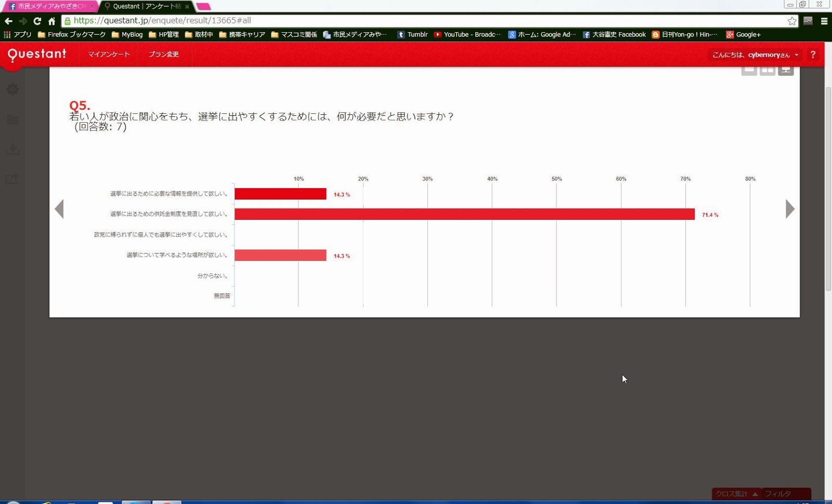The height and width of the screenshot is (504, 832).
Task: Open the help question mark icon
Action: [813, 55]
